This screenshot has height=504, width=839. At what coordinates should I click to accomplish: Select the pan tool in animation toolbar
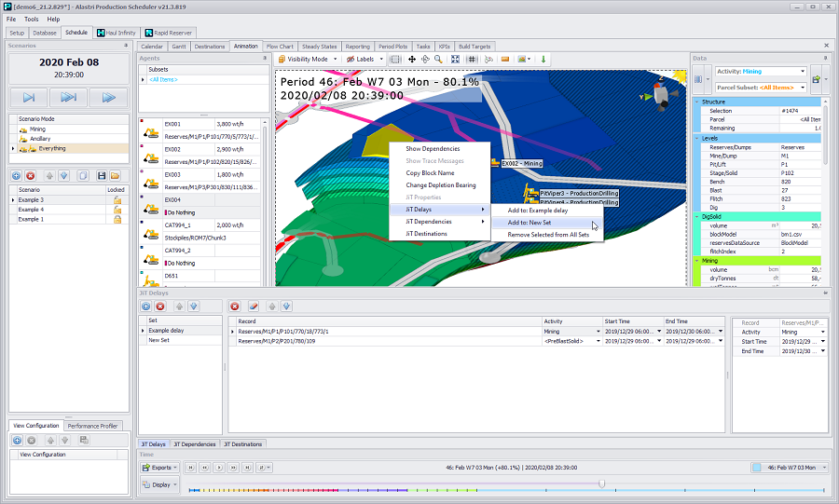412,59
